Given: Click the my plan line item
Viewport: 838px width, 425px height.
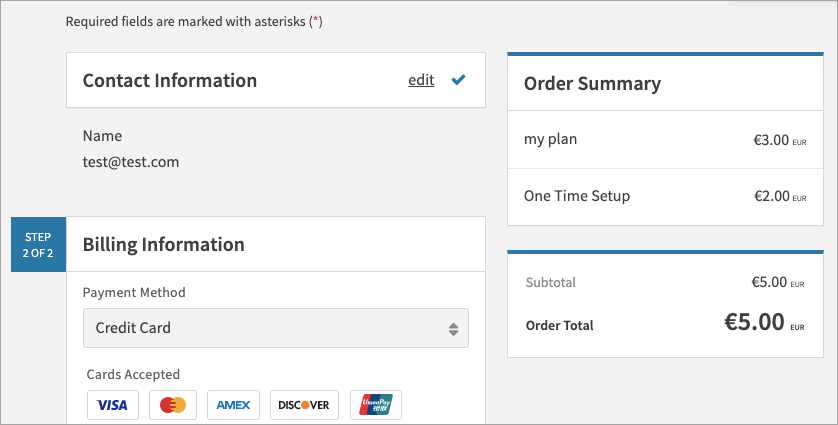Looking at the screenshot, I should pyautogui.click(x=551, y=140).
